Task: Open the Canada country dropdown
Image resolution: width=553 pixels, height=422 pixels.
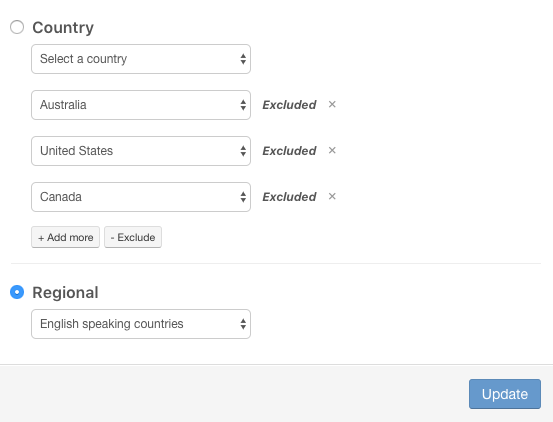Action: pyautogui.click(x=141, y=197)
